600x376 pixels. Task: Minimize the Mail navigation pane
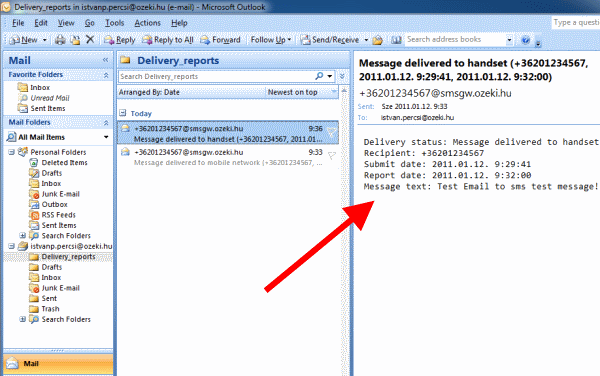coord(105,60)
